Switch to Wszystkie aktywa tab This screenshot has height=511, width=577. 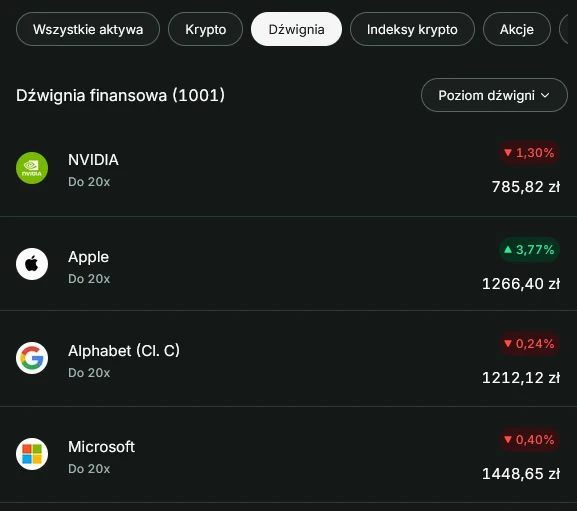[x=88, y=29]
